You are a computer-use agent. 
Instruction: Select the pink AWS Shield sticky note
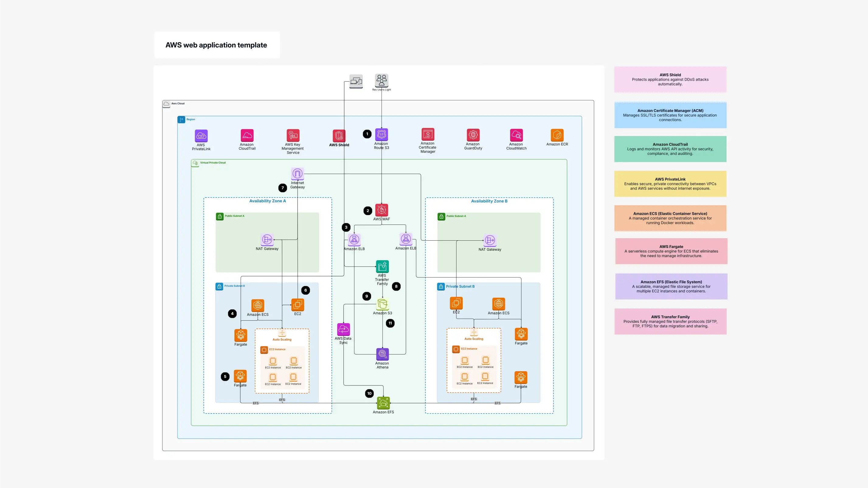tap(670, 79)
